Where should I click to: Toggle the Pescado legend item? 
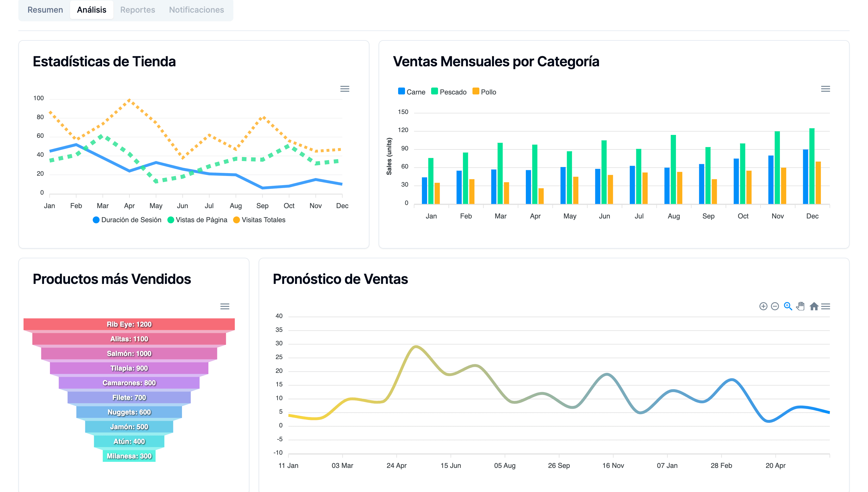(449, 92)
